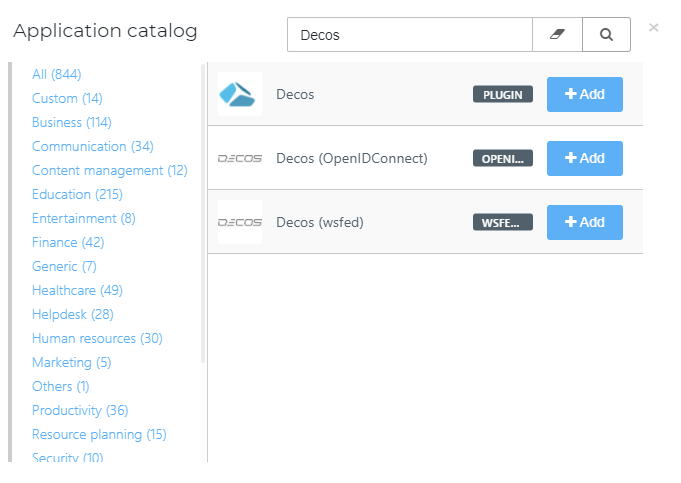The height and width of the screenshot is (483, 681).
Task: Show Communication (34) applications
Action: pyautogui.click(x=93, y=146)
